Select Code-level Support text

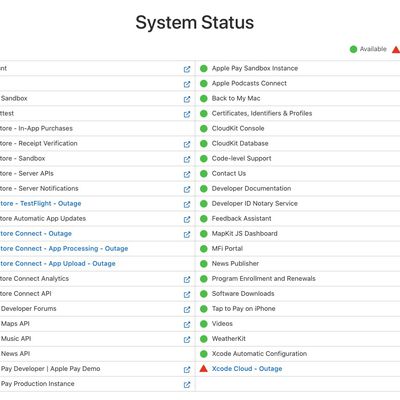(242, 158)
